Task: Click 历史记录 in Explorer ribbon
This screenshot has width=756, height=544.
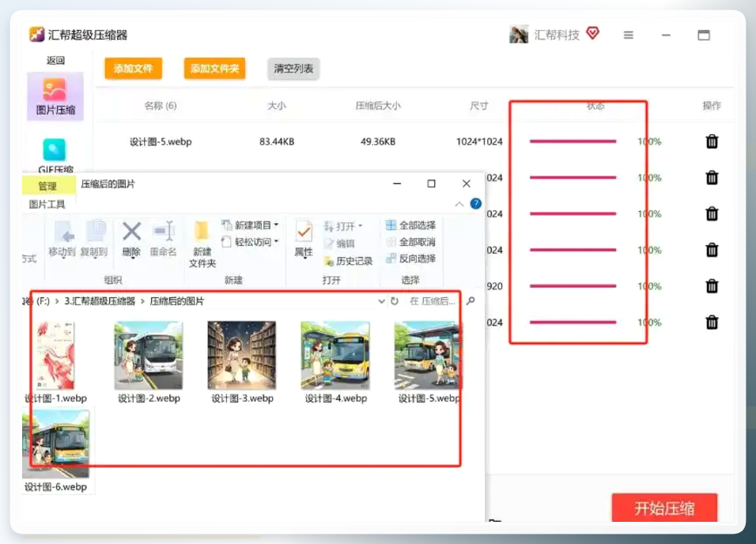Action: [x=349, y=261]
